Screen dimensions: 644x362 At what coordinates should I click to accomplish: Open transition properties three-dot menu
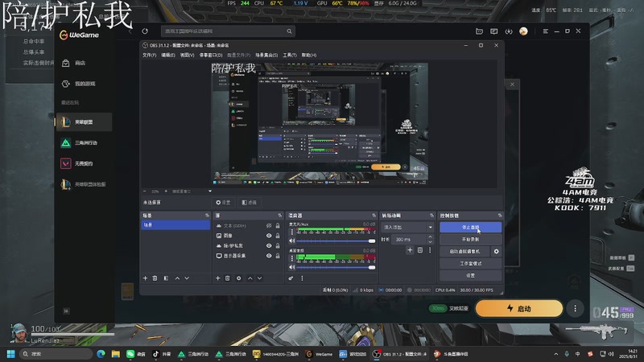point(430,250)
